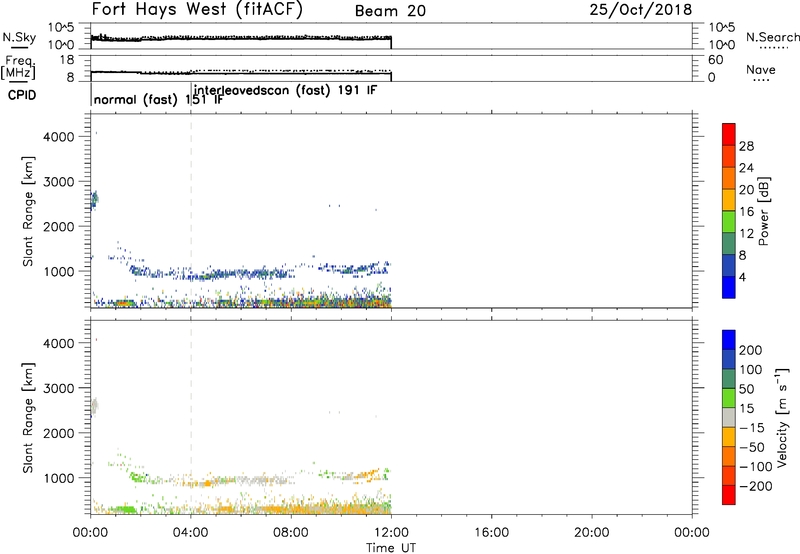Viewport: 800px width, 554px height.
Task: Click the red swatch below −200 m/s
Action: tap(729, 495)
